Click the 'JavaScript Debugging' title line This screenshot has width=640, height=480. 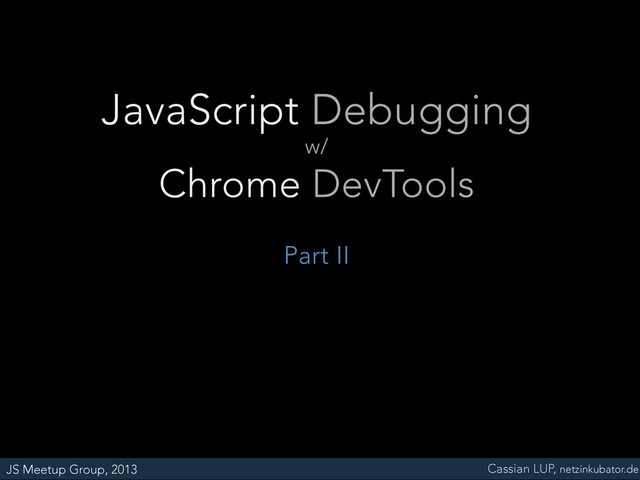point(316,113)
